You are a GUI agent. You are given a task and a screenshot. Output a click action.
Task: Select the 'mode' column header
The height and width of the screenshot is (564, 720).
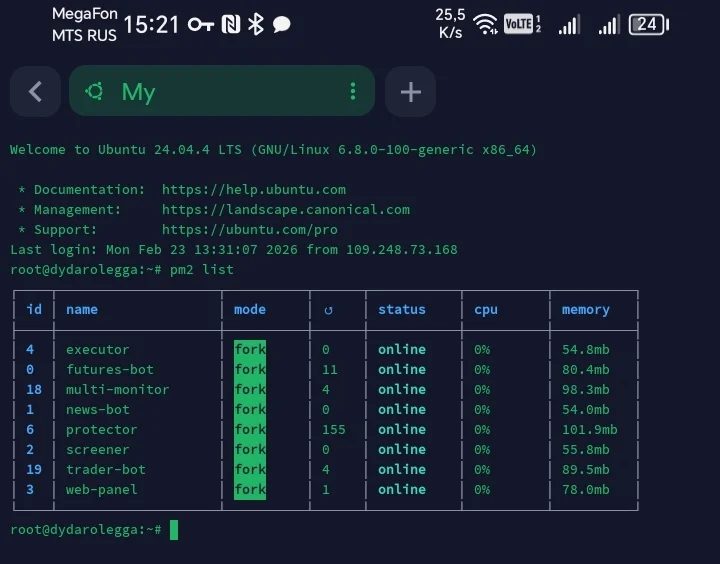pos(250,310)
